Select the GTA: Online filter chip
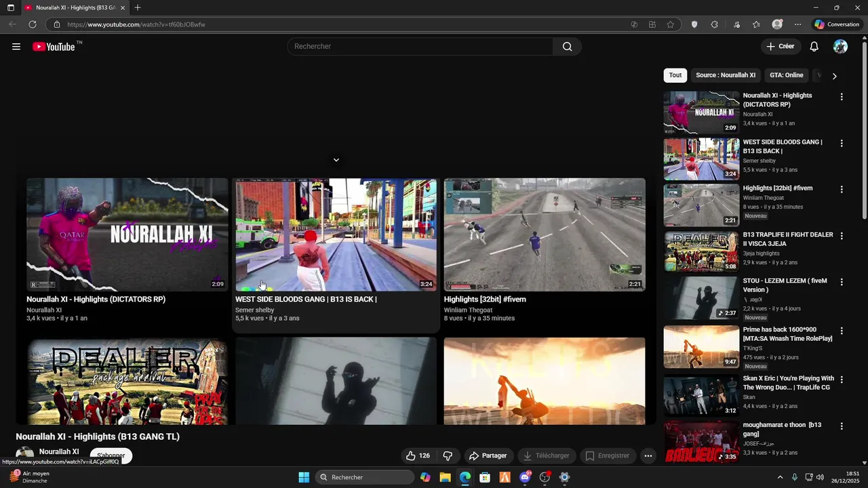 click(x=787, y=75)
